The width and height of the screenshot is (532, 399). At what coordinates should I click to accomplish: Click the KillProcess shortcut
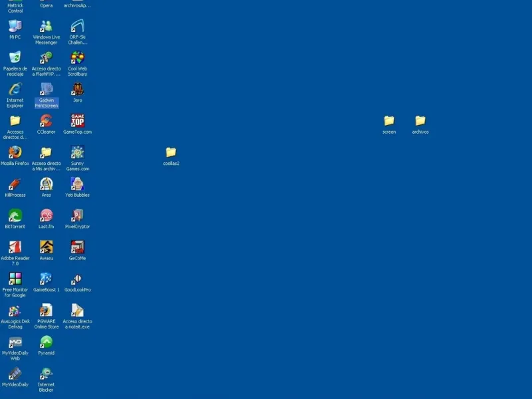click(15, 184)
